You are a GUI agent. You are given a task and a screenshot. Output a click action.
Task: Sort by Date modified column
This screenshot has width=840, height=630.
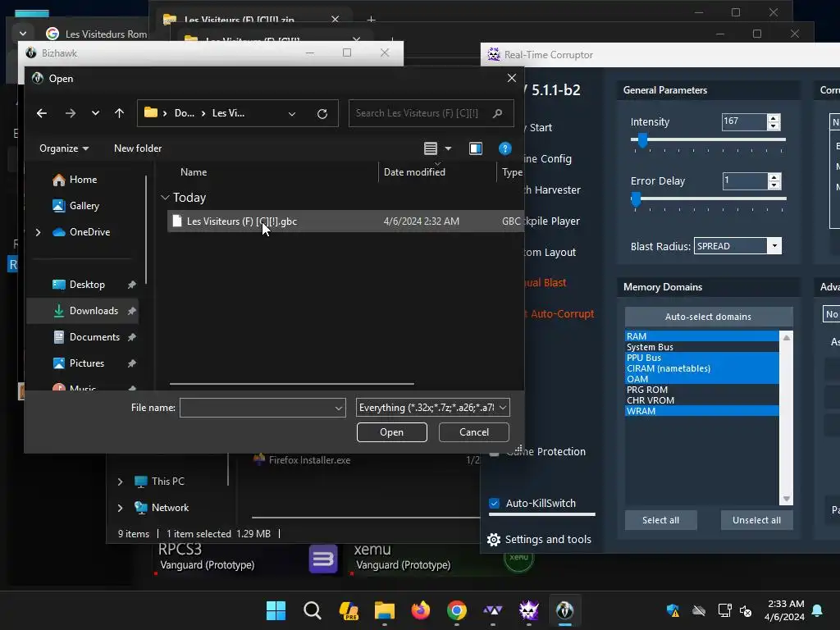[x=414, y=172]
